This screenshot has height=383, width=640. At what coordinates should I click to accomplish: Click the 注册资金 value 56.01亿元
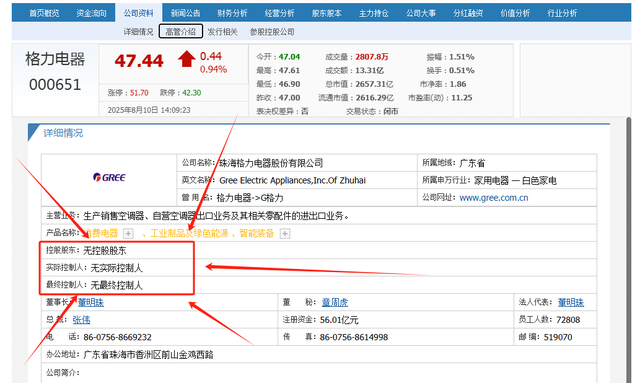pos(339,320)
